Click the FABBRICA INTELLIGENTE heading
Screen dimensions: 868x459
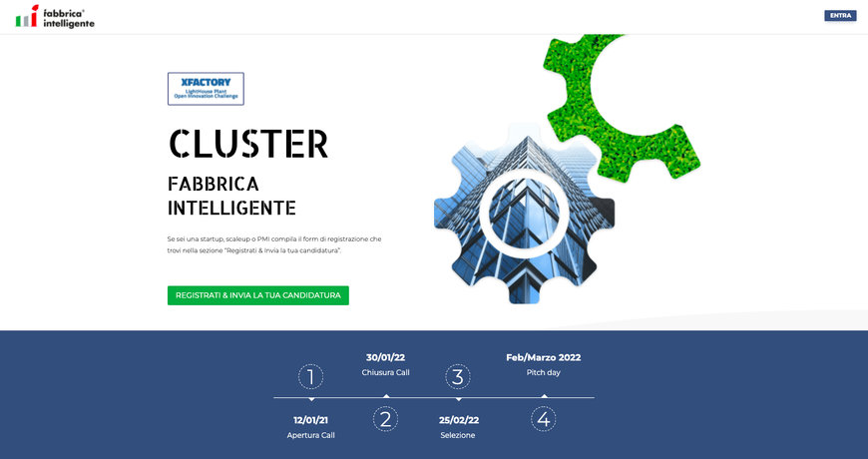(231, 196)
